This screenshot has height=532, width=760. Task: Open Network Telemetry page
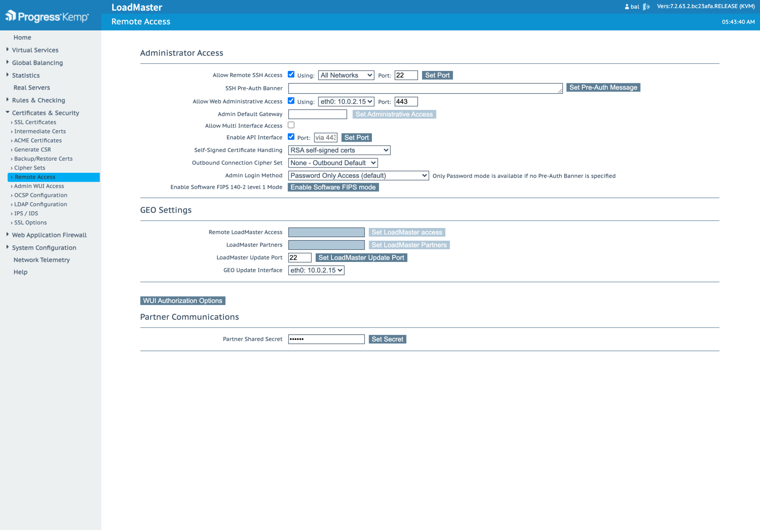point(42,260)
